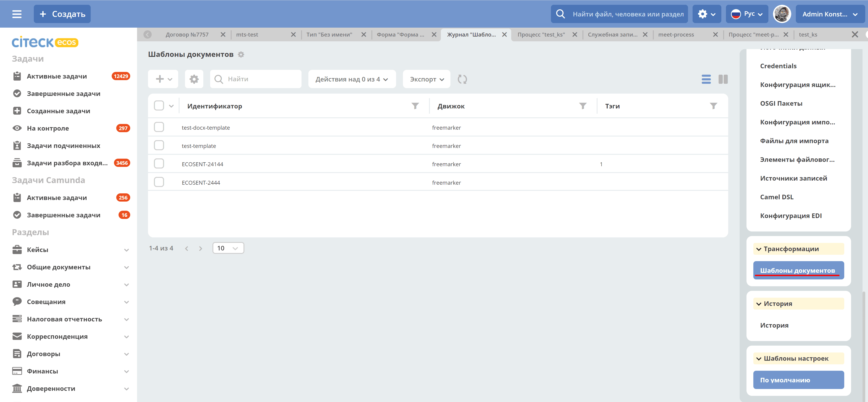
Task: Click the Доверенности bank icon
Action: (x=17, y=389)
